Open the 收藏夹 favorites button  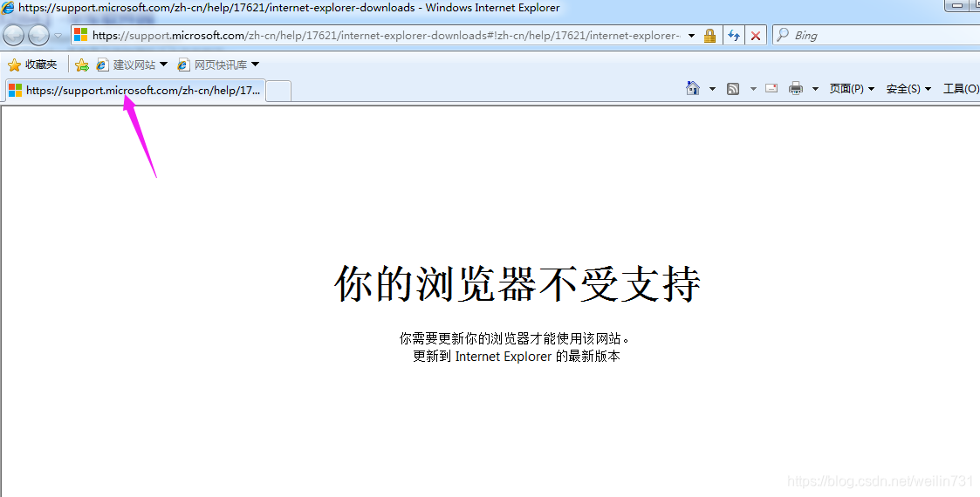pyautogui.click(x=32, y=65)
